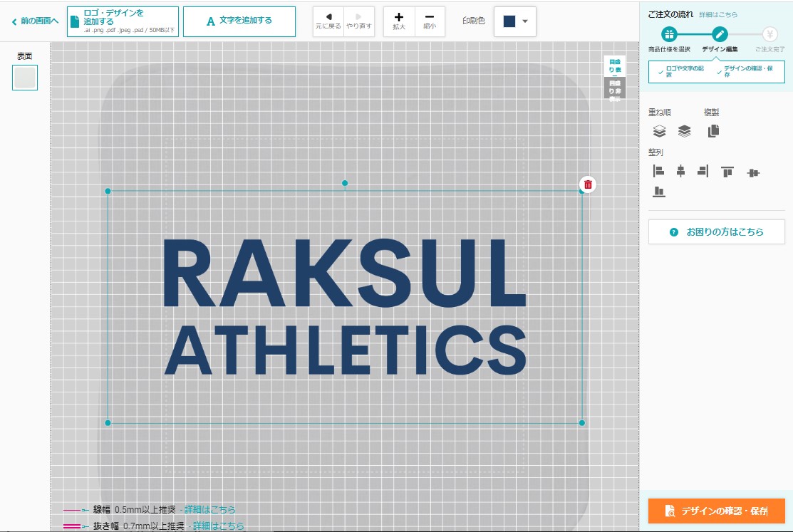Click the ご注文完了 step label
Viewport: 793px width, 532px height.
tap(769, 50)
